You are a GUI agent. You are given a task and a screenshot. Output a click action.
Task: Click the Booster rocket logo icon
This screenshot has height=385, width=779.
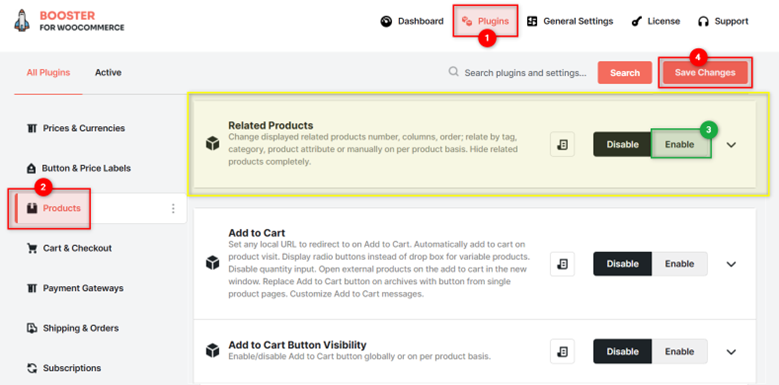(x=22, y=21)
